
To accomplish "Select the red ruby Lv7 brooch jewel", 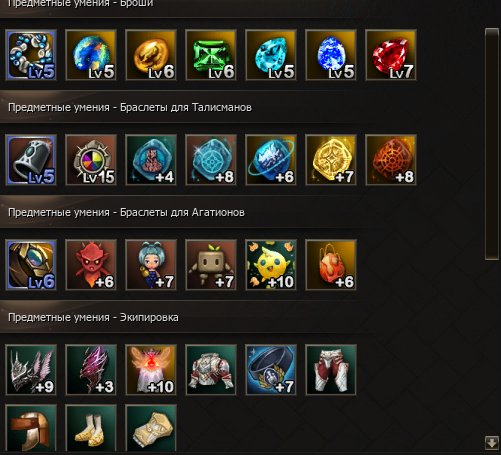I will 391,55.
